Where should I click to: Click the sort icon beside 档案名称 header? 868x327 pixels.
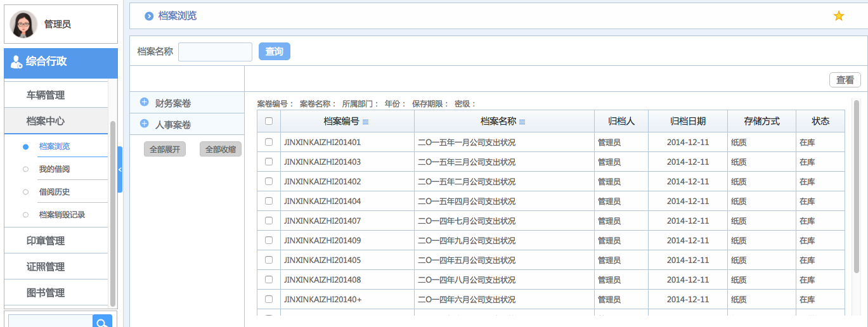point(522,122)
